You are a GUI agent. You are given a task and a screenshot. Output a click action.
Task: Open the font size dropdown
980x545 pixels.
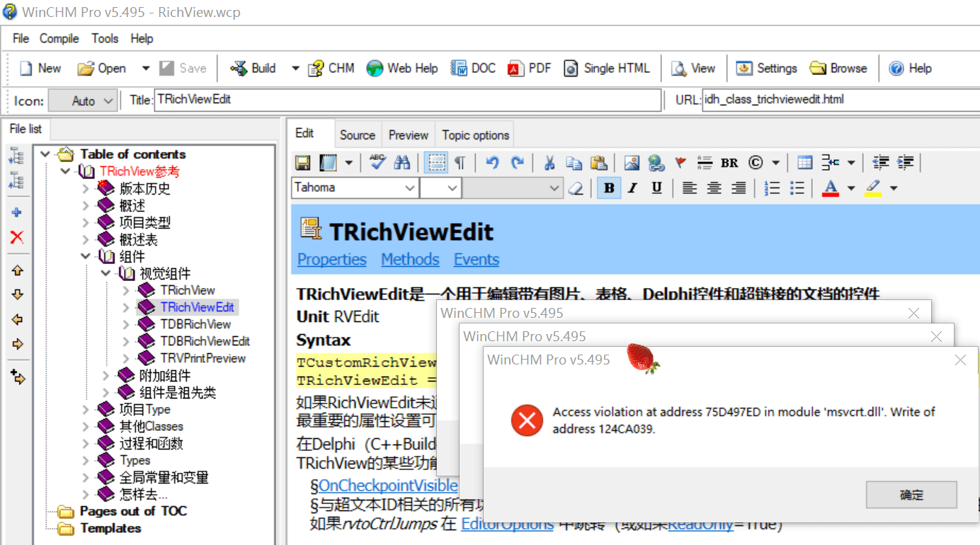coord(452,188)
